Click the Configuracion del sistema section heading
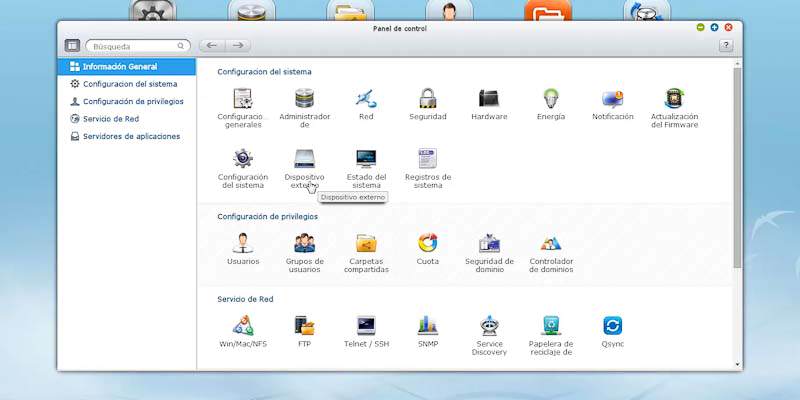Screen dimensions: 800x400 (264, 72)
